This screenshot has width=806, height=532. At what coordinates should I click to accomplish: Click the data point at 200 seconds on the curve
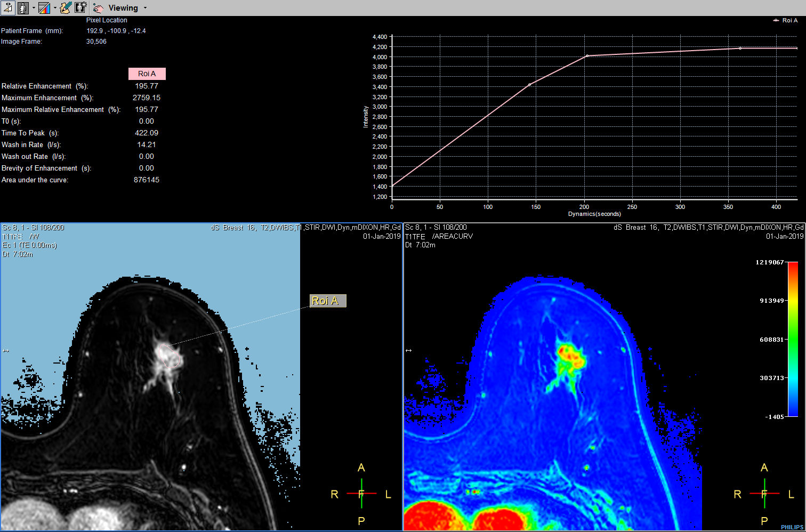pos(586,55)
